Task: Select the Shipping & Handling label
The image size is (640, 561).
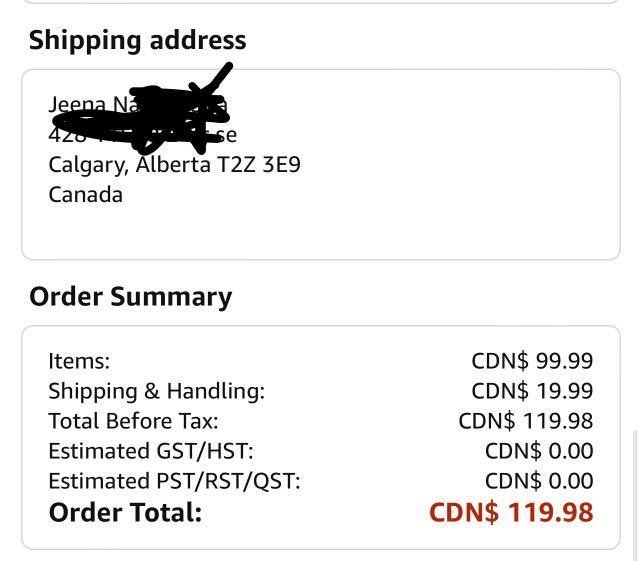Action: 157,391
